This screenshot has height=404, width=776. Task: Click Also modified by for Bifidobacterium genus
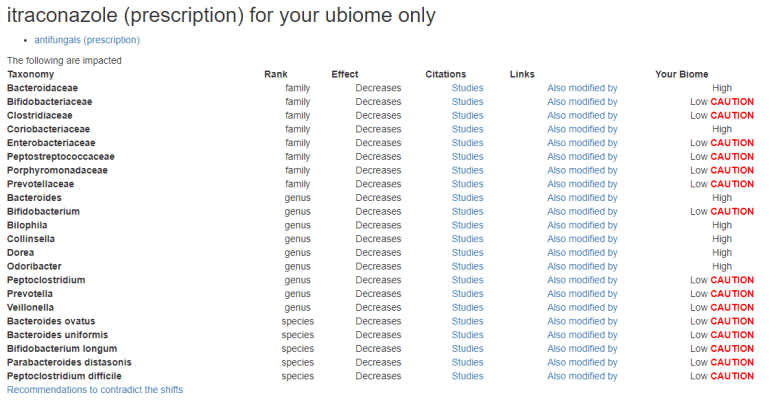pos(582,212)
